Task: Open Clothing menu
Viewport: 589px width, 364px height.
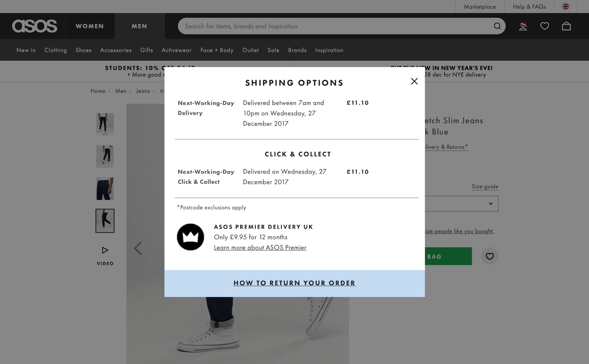Action: 55,50
